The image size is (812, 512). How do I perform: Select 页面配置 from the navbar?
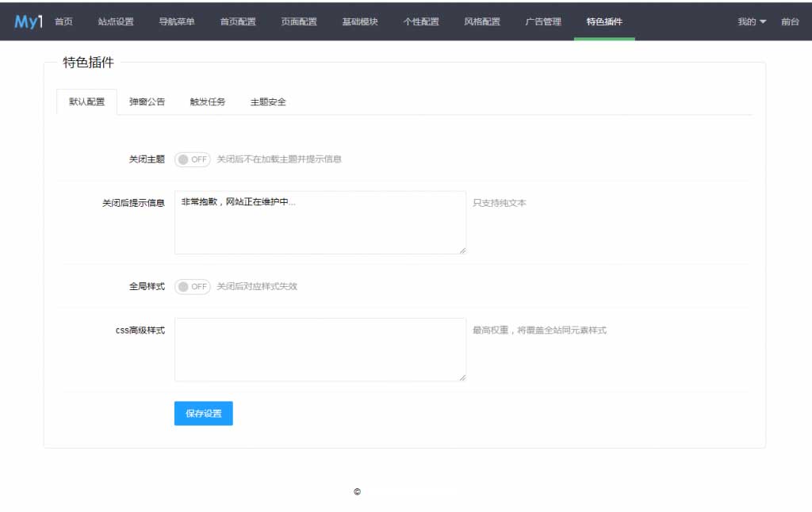click(298, 22)
